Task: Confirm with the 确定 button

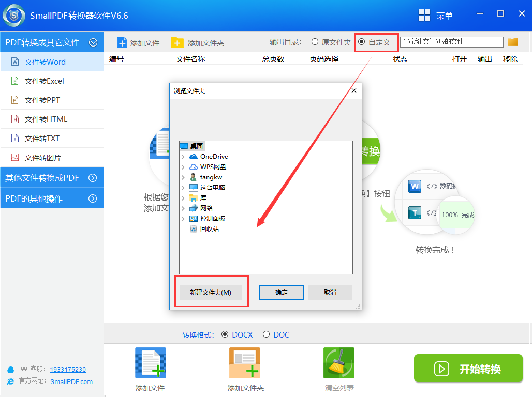Action: click(282, 292)
